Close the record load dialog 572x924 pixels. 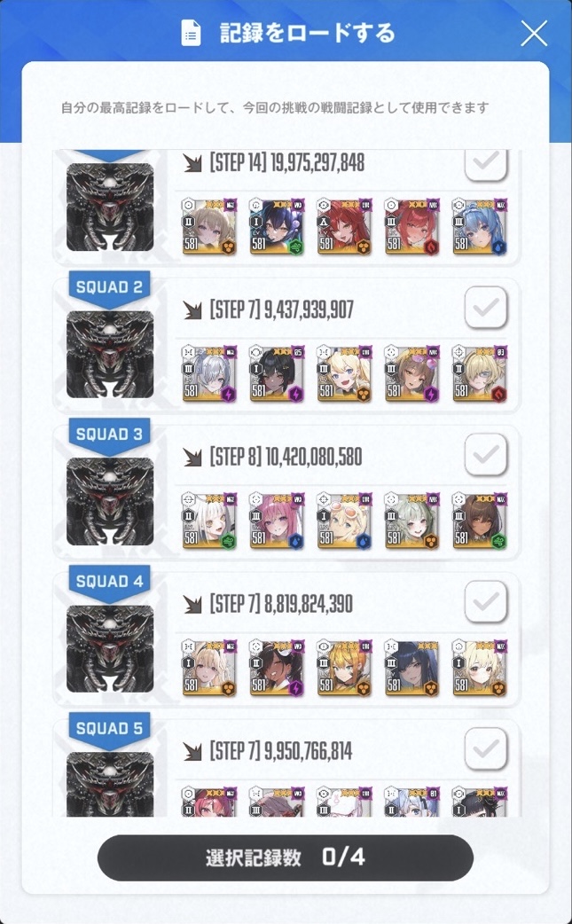coord(534,34)
